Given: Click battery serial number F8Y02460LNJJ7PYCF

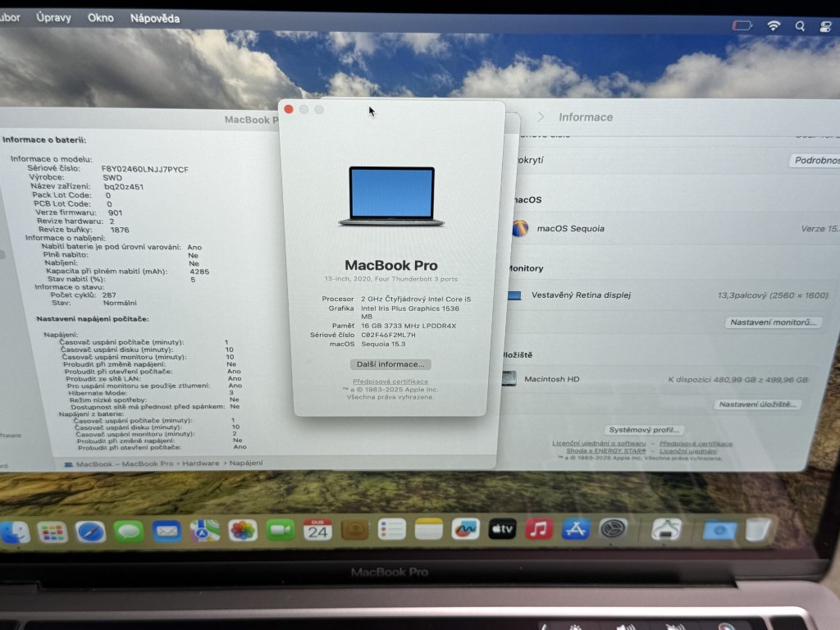Looking at the screenshot, I should [x=144, y=169].
